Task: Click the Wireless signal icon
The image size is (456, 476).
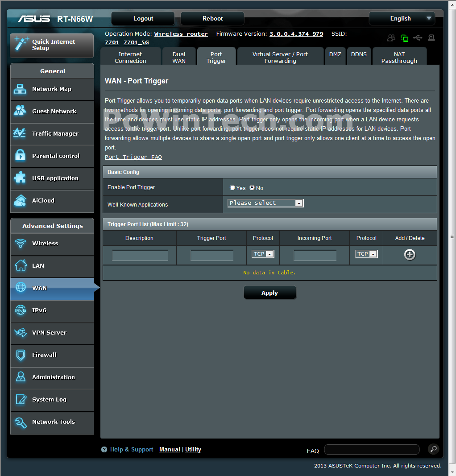Action: [21, 243]
